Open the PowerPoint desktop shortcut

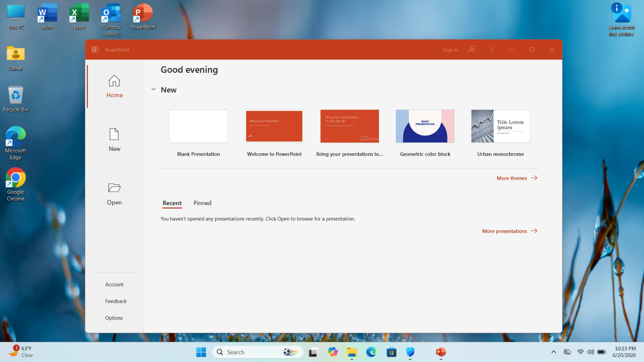pos(143,17)
